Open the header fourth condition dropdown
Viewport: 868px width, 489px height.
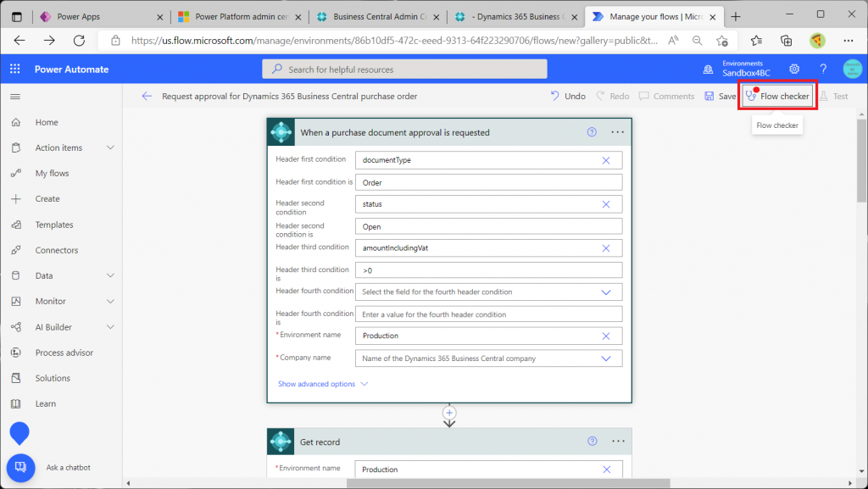606,292
